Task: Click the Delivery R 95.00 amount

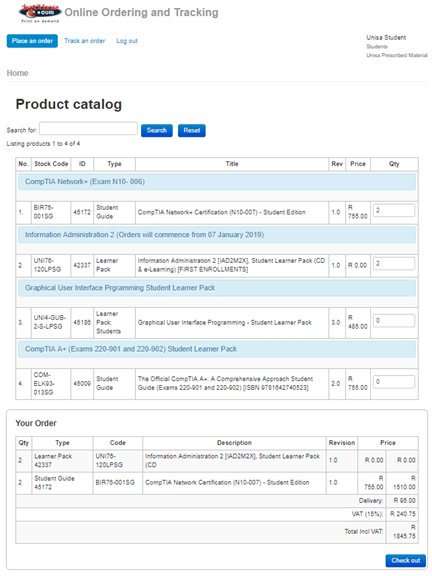Action: [x=404, y=501]
